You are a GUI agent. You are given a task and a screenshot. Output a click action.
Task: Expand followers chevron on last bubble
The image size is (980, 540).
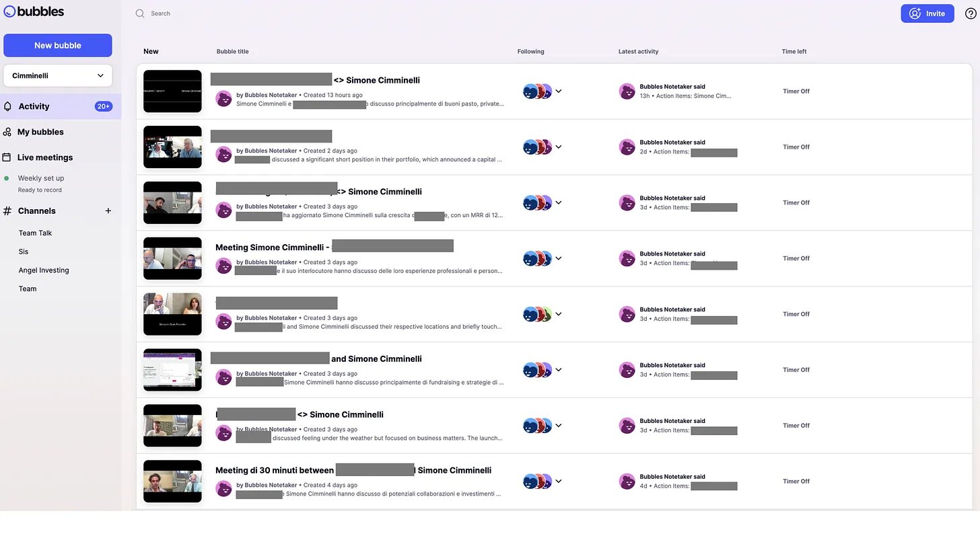coord(559,481)
